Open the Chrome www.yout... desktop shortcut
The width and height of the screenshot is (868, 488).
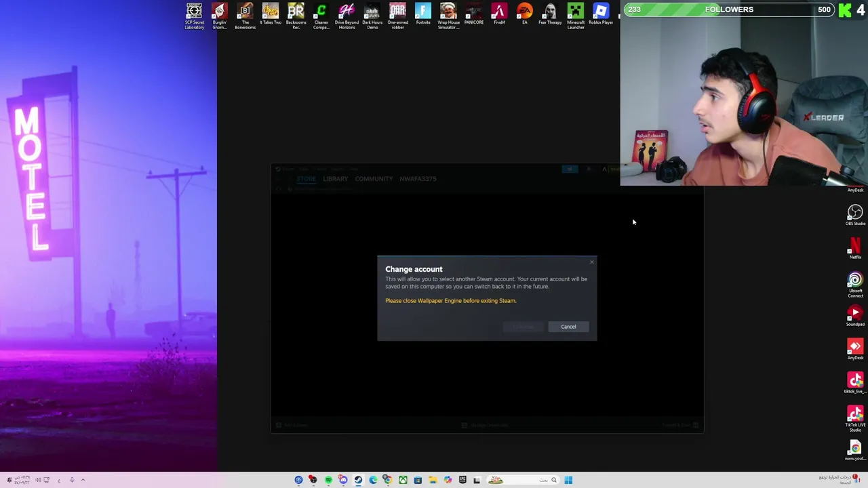(855, 451)
